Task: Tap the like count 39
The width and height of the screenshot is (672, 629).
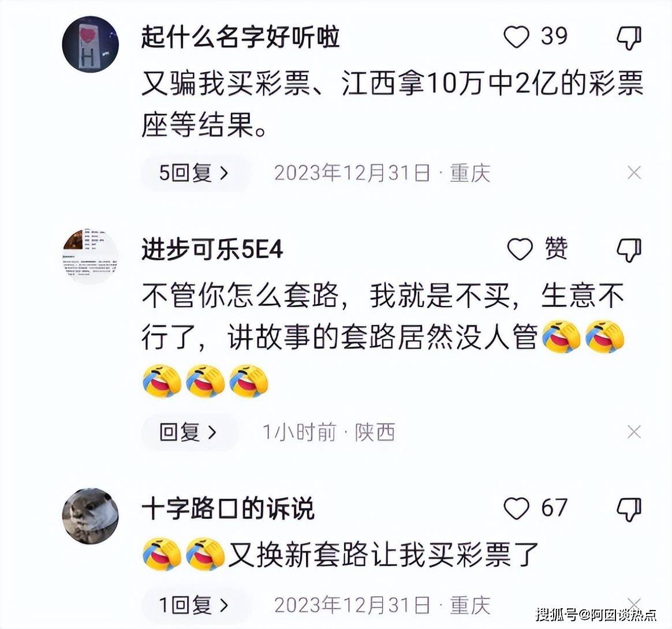Action: 554,36
